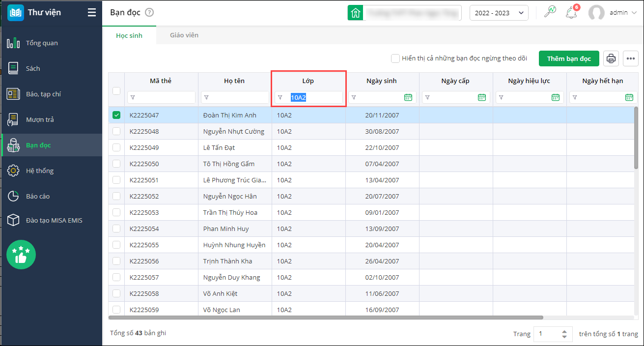Open Báo cáo in the sidebar
Viewport: 644px width, 346px height.
point(51,196)
